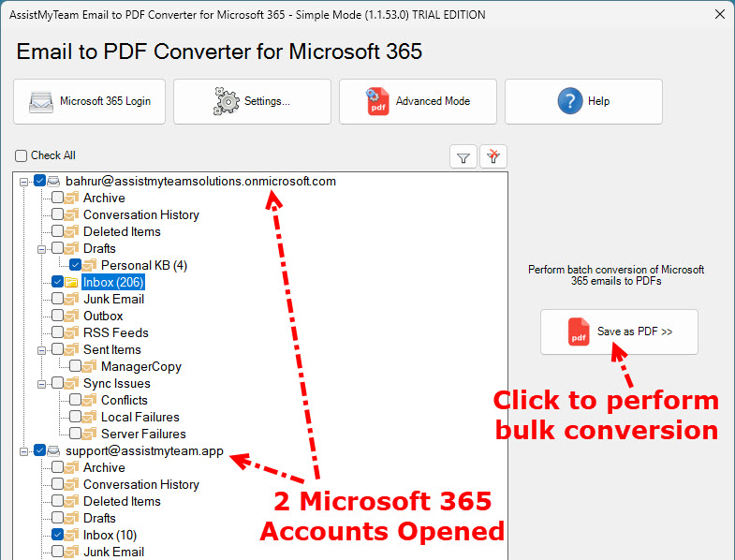Enable the Check All checkbox
The image size is (735, 560).
(x=22, y=155)
